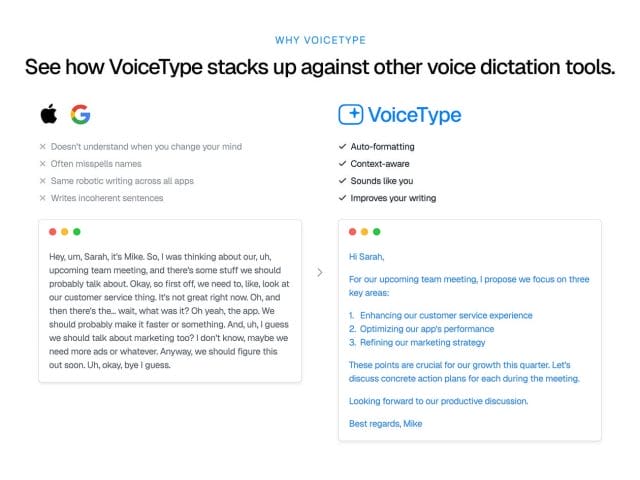Image resolution: width=640 pixels, height=480 pixels.
Task: Click the Apple logo icon
Action: [48, 114]
